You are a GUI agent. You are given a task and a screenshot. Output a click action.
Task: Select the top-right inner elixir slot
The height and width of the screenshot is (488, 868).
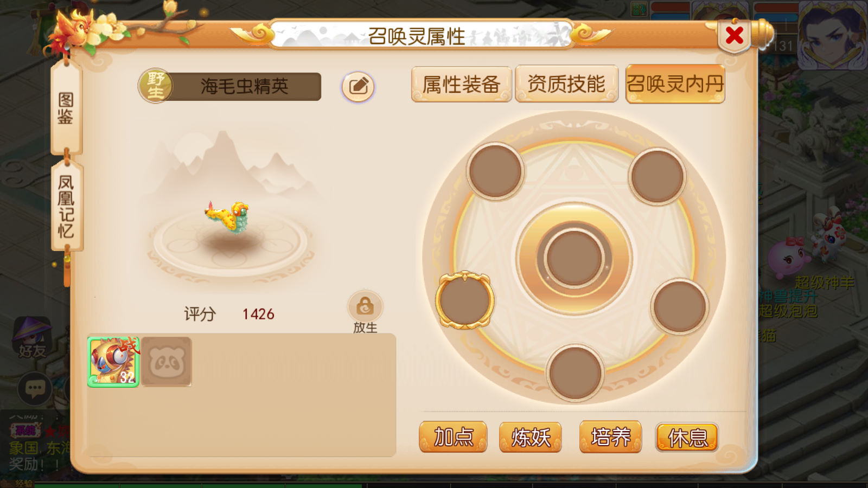658,176
